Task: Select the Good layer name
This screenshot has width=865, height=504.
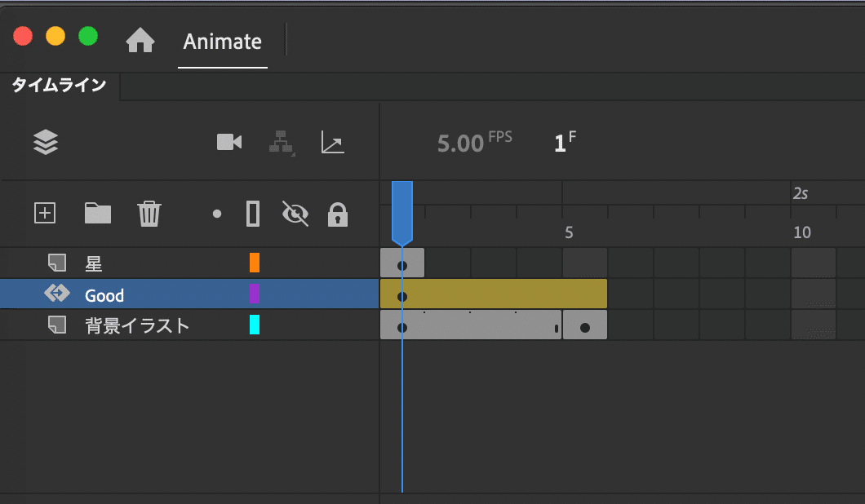Action: coord(104,295)
